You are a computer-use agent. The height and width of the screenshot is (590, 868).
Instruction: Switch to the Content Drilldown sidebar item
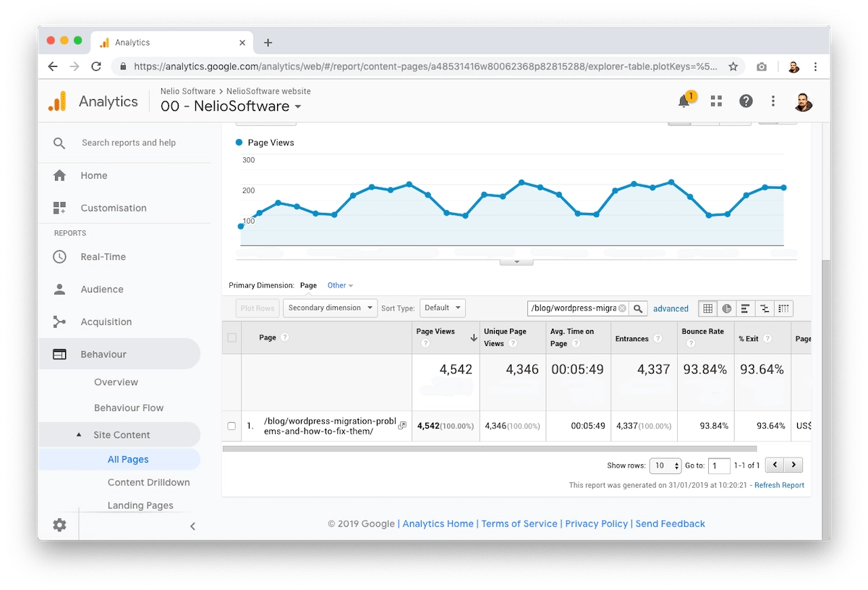149,482
